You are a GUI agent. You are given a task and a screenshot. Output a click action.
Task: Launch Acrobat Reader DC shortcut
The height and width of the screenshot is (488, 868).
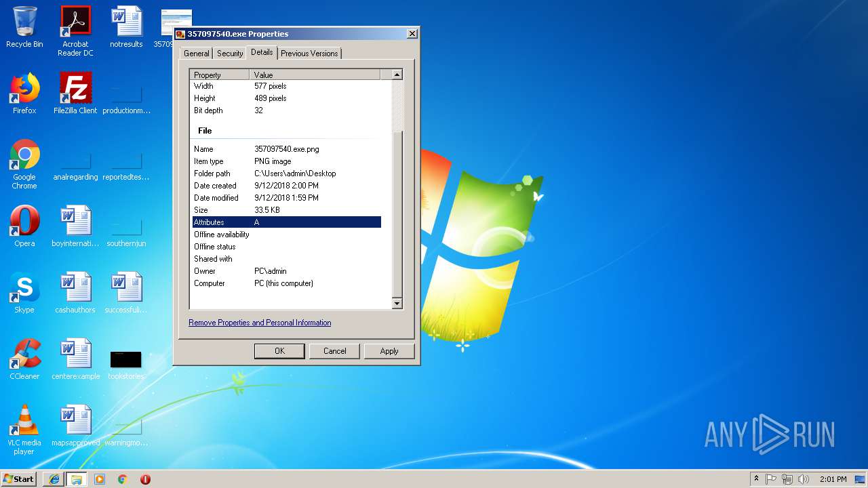tap(75, 31)
